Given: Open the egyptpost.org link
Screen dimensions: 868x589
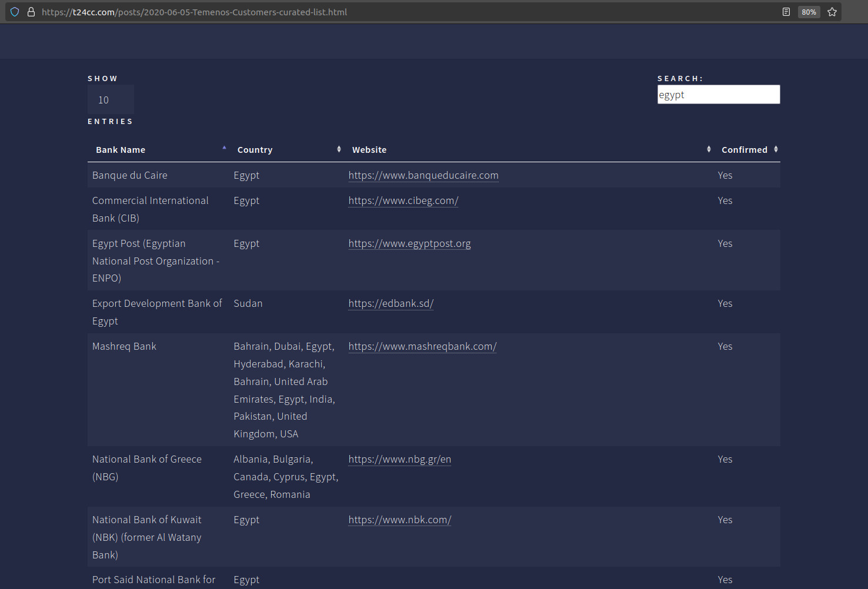Looking at the screenshot, I should 409,243.
